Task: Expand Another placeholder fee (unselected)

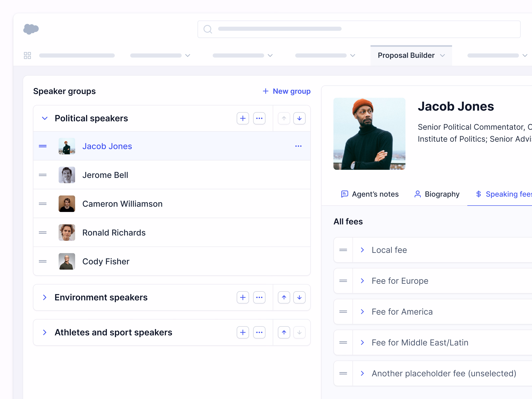Action: 362,373
